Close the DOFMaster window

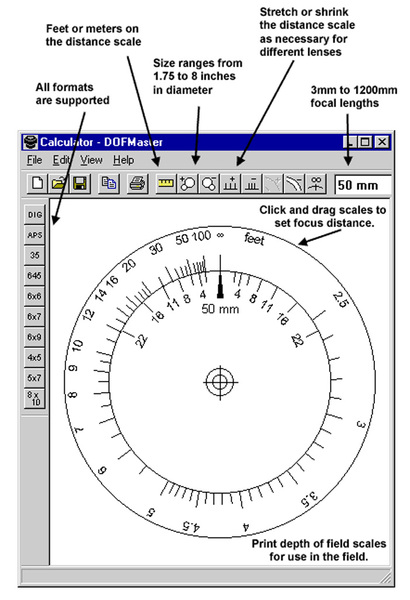[382, 142]
